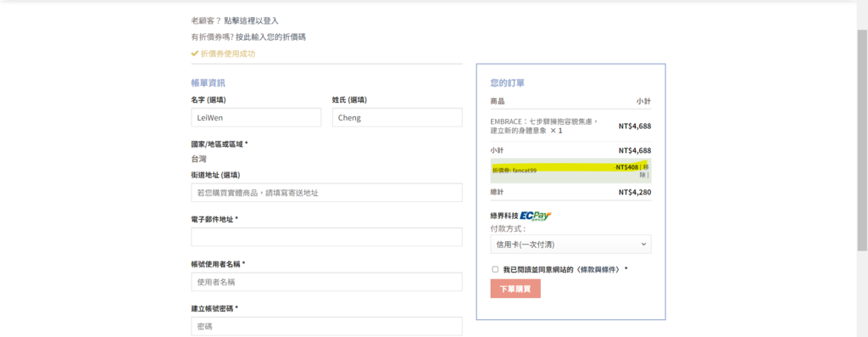
Task: Edit the last name field Cheng
Action: tap(397, 117)
